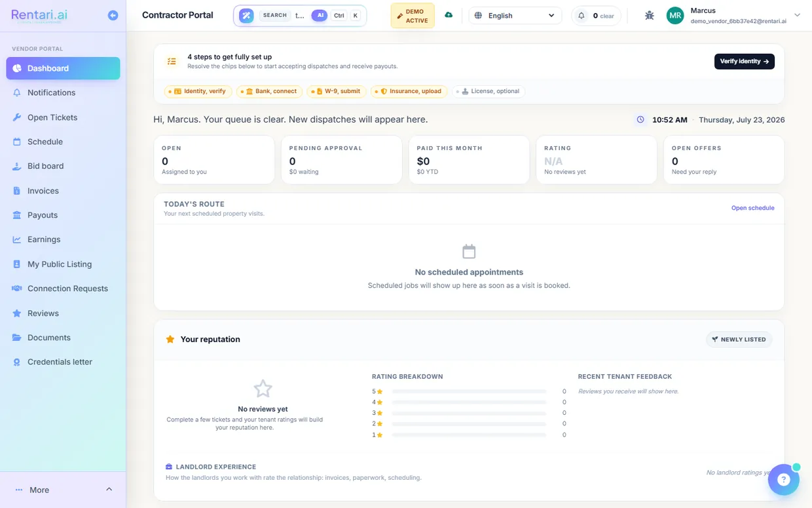Click the License, optional chip
The height and width of the screenshot is (508, 812).
pyautogui.click(x=488, y=92)
